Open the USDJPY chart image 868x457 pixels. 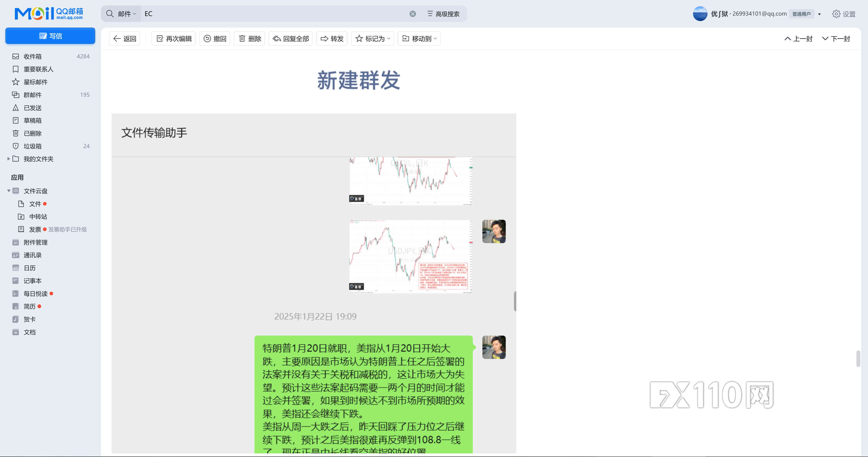[411, 256]
